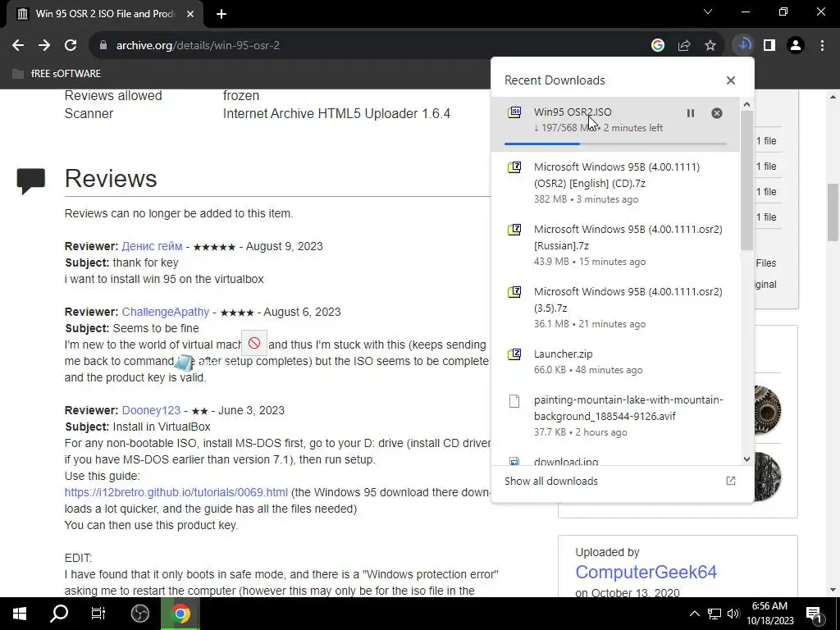
Task: Open Task View on the taskbar
Action: point(98,614)
